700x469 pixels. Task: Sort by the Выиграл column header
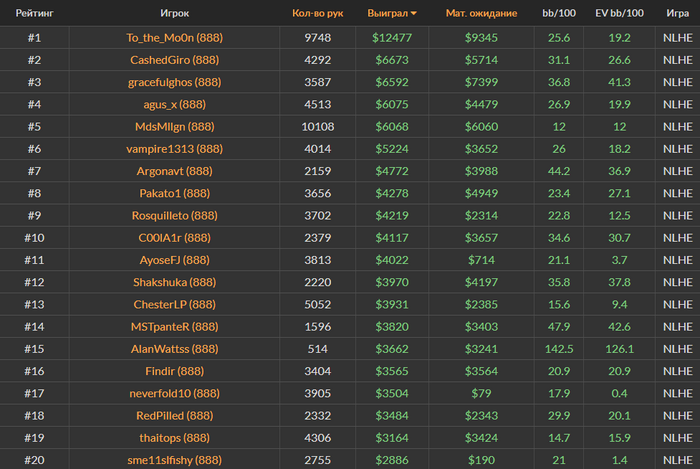tap(391, 14)
